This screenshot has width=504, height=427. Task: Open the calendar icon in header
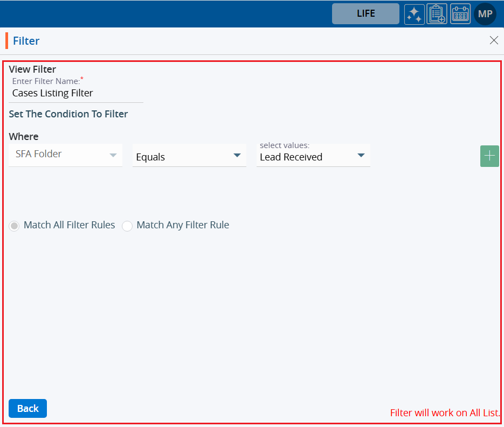tap(460, 14)
